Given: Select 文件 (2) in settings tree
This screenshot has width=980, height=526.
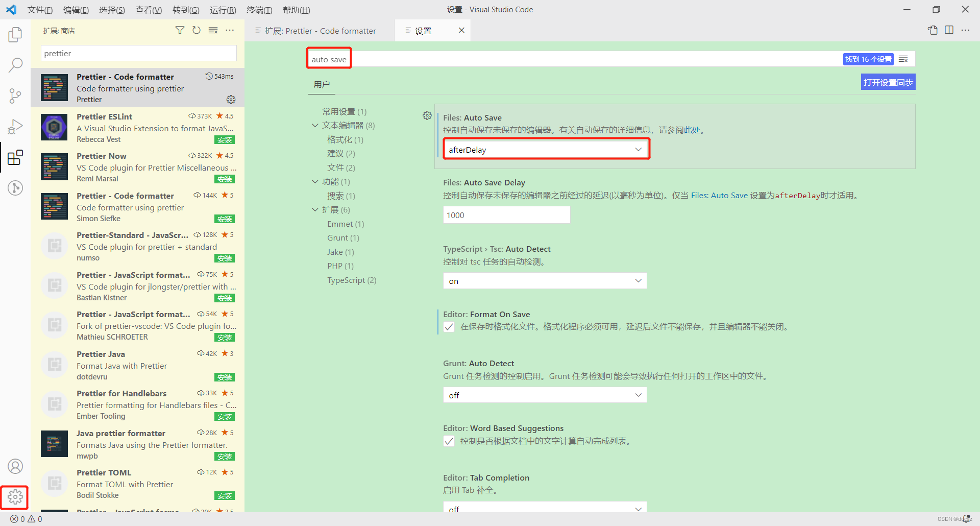Looking at the screenshot, I should [341, 168].
